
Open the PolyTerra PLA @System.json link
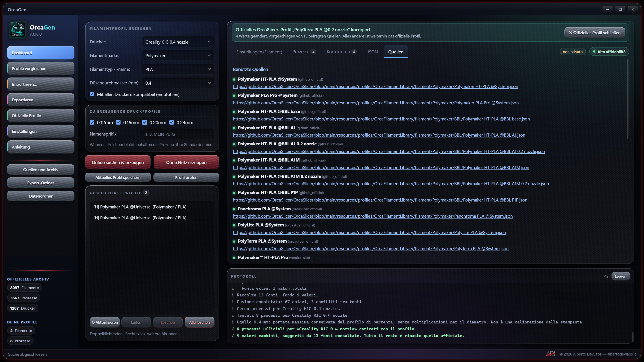(x=371, y=249)
